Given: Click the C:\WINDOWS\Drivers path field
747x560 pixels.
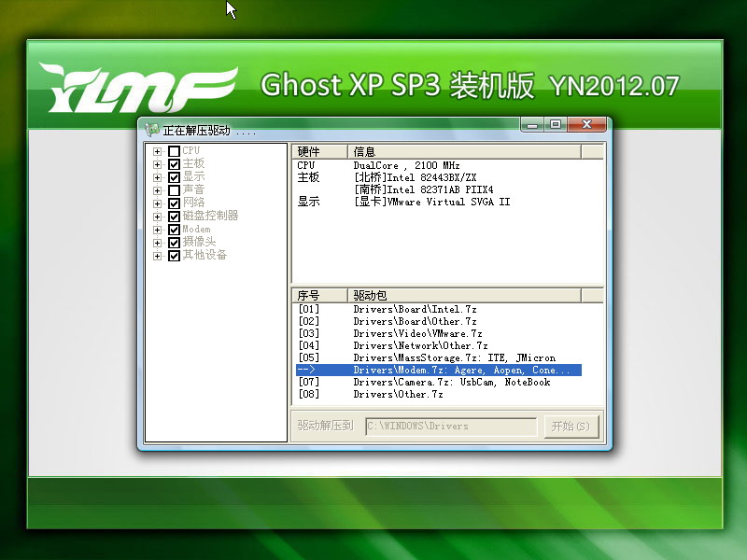Looking at the screenshot, I should point(451,427).
